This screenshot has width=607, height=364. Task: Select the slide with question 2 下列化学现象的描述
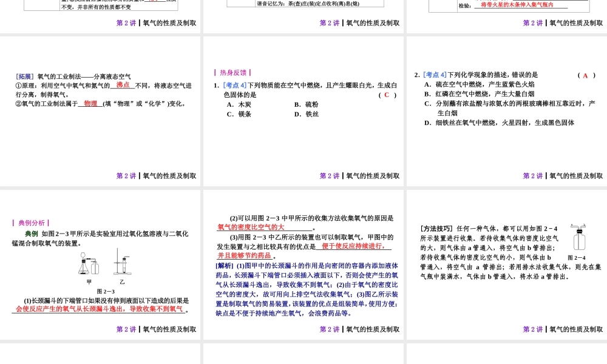507,111
